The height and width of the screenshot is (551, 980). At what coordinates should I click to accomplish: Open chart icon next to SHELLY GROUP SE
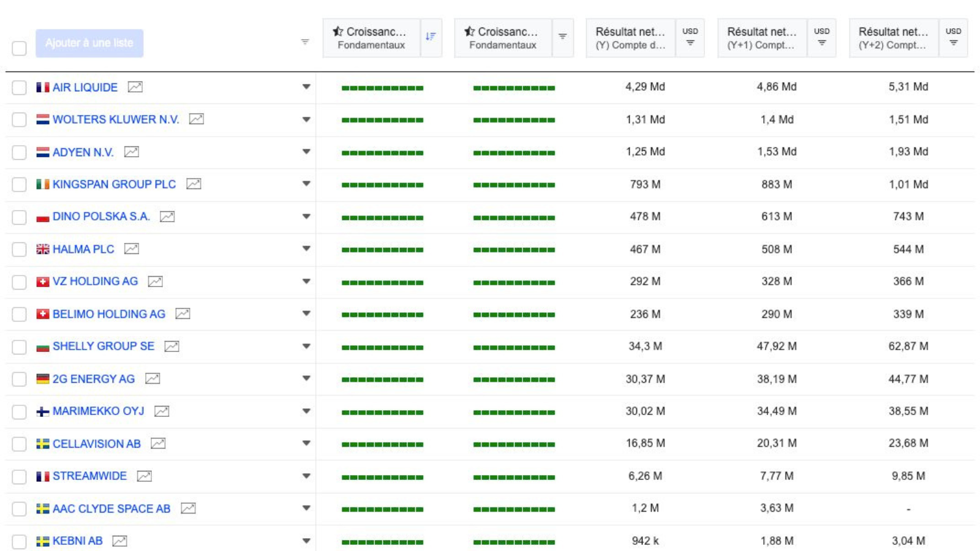pyautogui.click(x=171, y=347)
